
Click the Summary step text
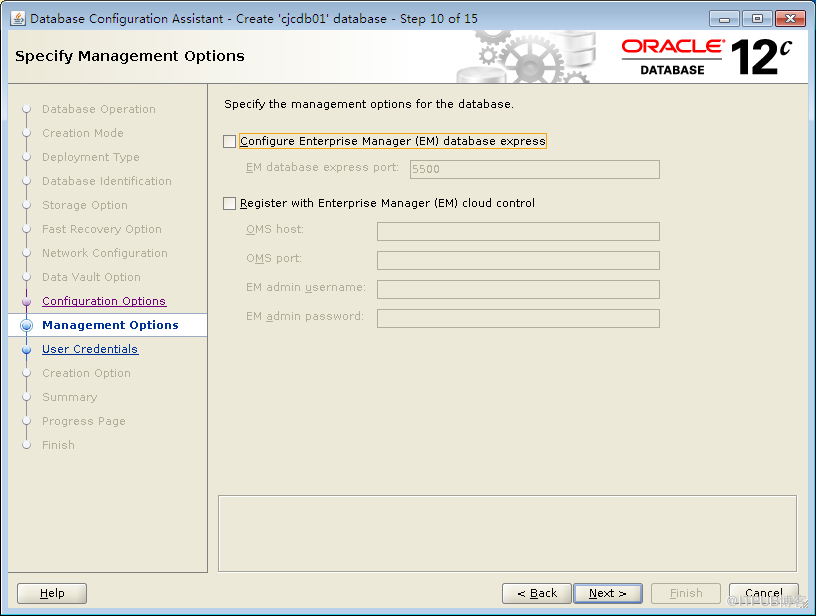pyautogui.click(x=70, y=397)
